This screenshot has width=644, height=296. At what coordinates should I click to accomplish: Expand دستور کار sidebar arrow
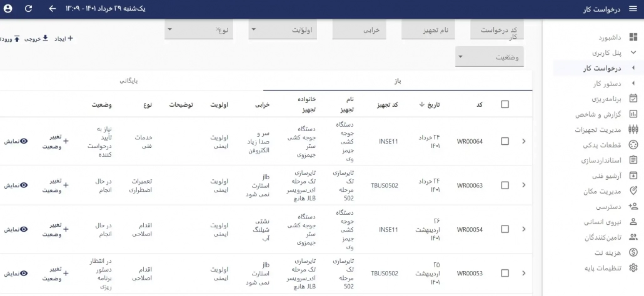point(633,83)
